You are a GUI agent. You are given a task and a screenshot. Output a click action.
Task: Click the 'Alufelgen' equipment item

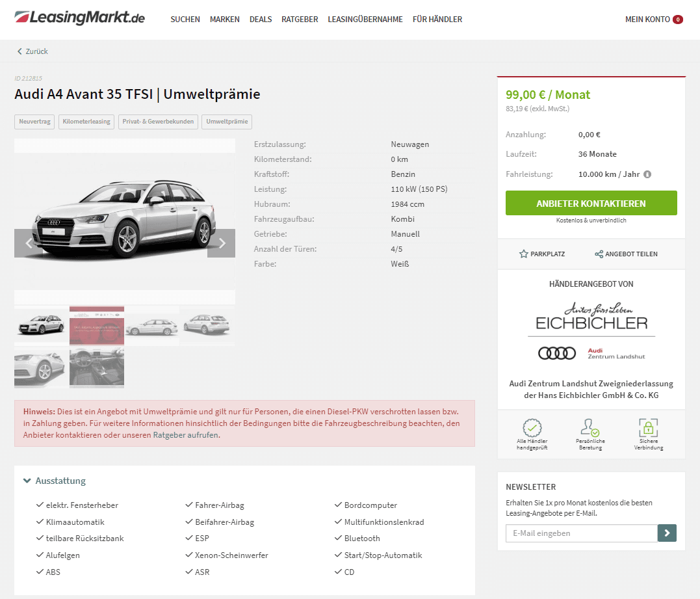point(63,555)
